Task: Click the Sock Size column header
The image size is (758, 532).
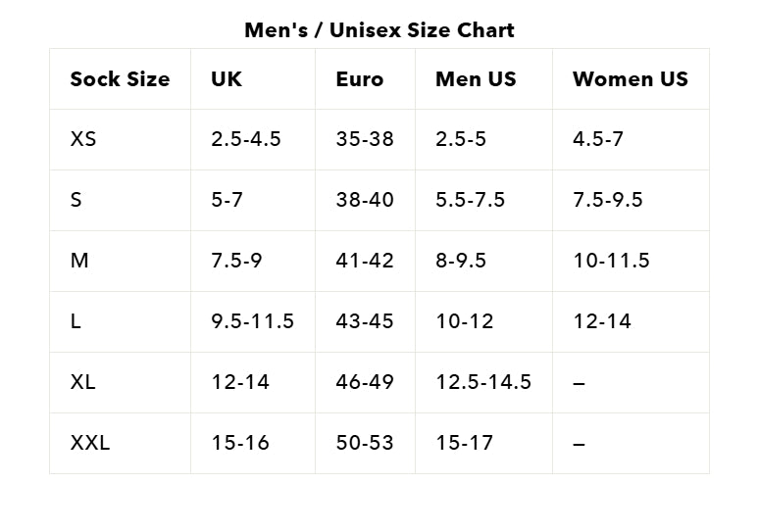Action: point(120,79)
